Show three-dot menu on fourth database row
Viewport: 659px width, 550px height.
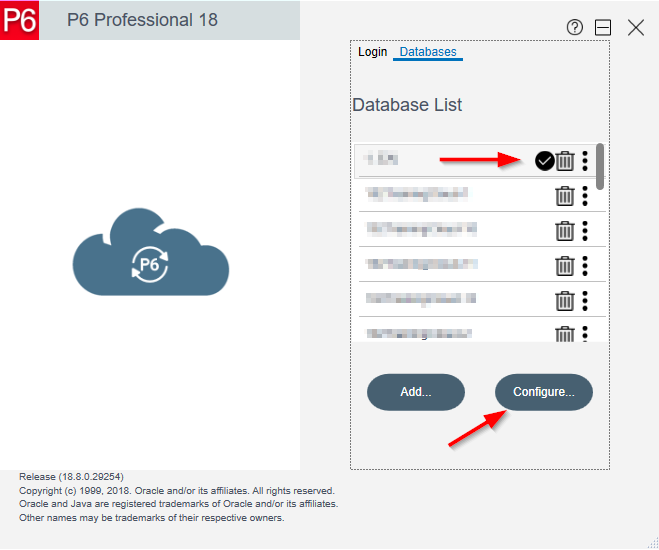585,265
